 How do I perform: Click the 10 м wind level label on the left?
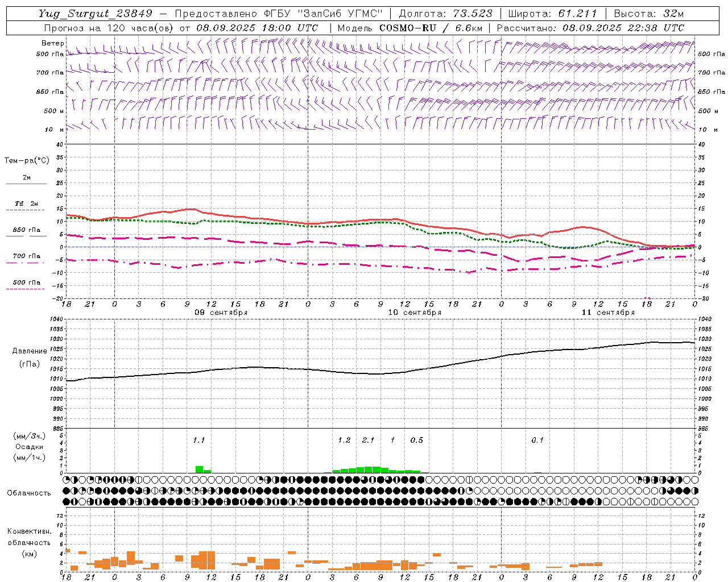pos(55,130)
